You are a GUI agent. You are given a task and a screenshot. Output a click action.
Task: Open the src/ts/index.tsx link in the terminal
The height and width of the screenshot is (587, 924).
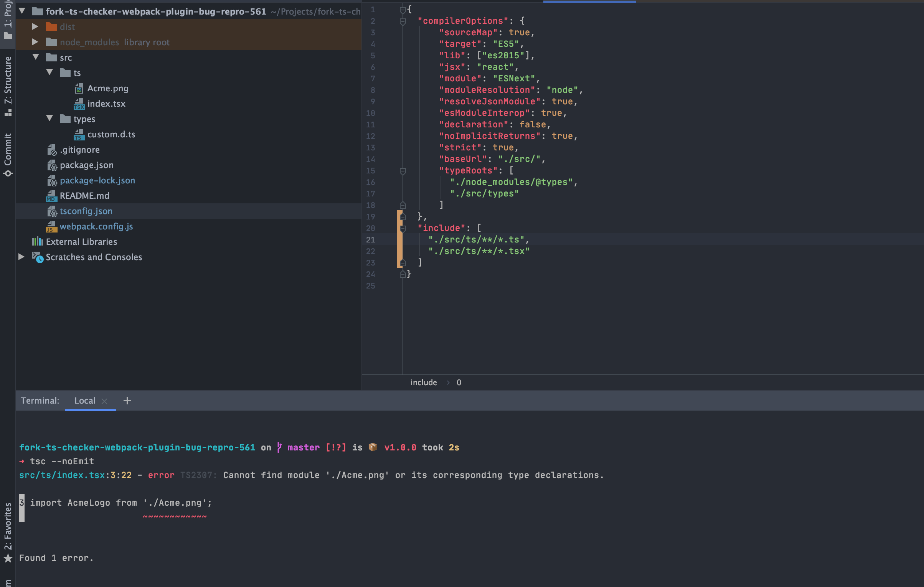[62, 475]
